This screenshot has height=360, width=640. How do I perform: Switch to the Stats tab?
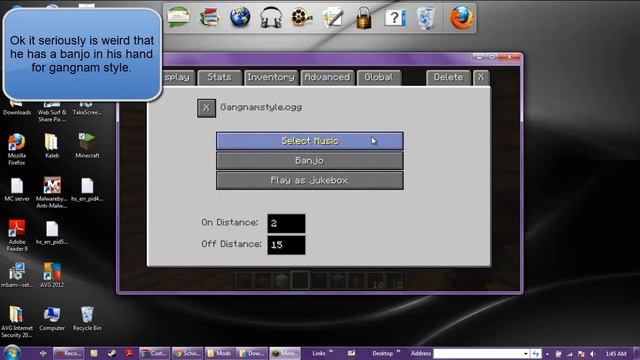[x=219, y=77]
